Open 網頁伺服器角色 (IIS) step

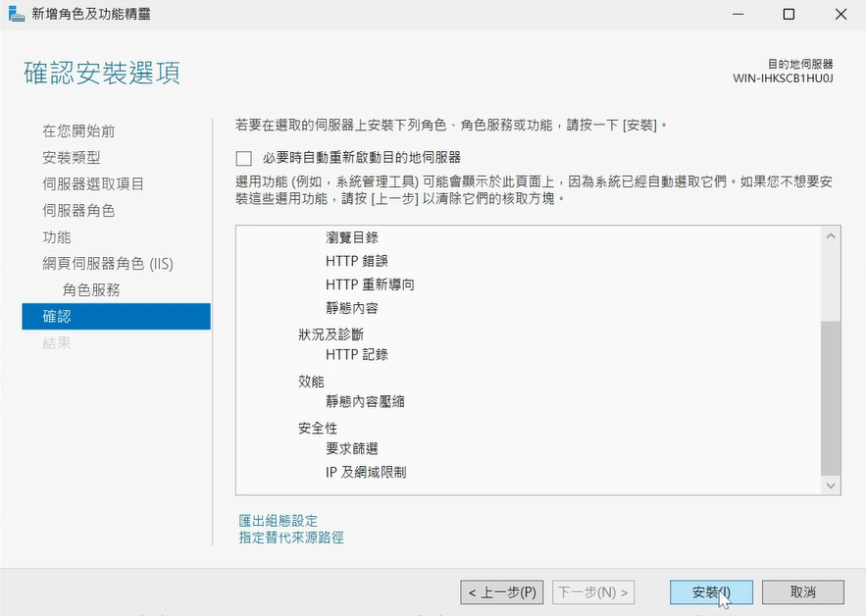click(x=108, y=264)
